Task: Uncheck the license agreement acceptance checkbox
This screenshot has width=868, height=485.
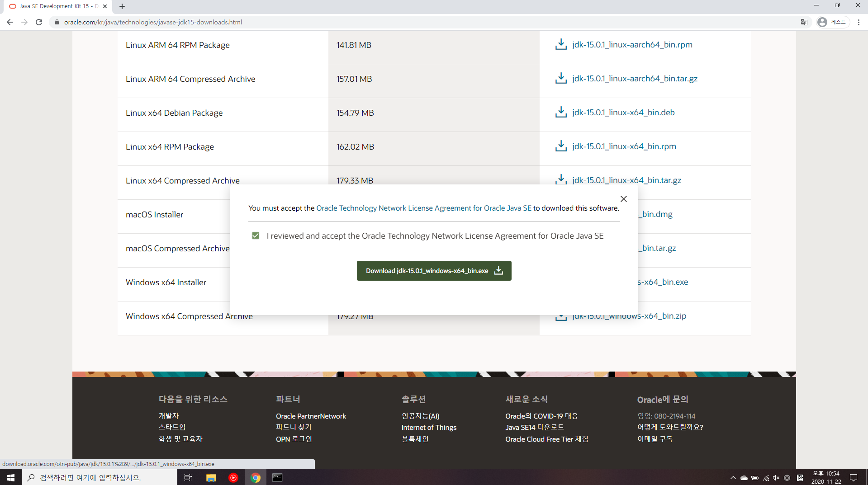Action: coord(256,235)
